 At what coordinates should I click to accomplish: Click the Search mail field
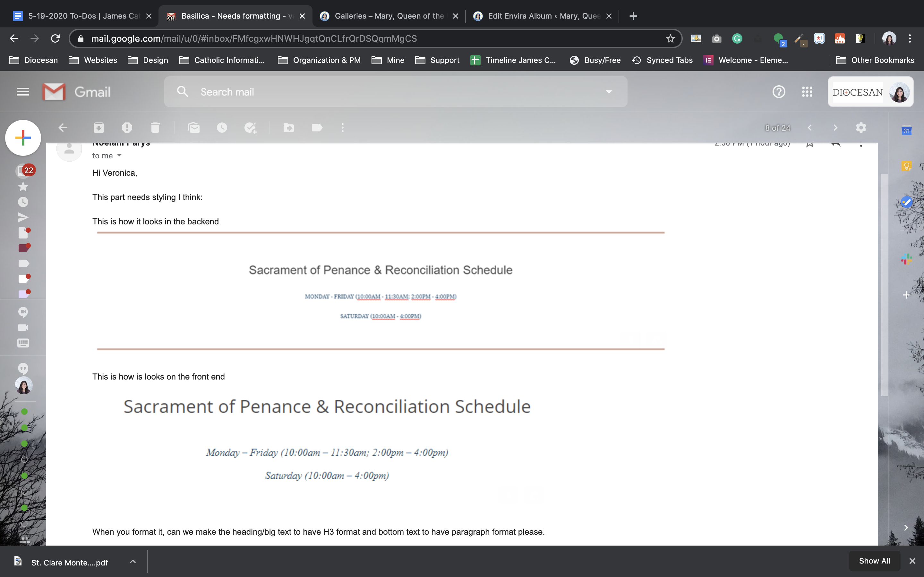point(382,92)
